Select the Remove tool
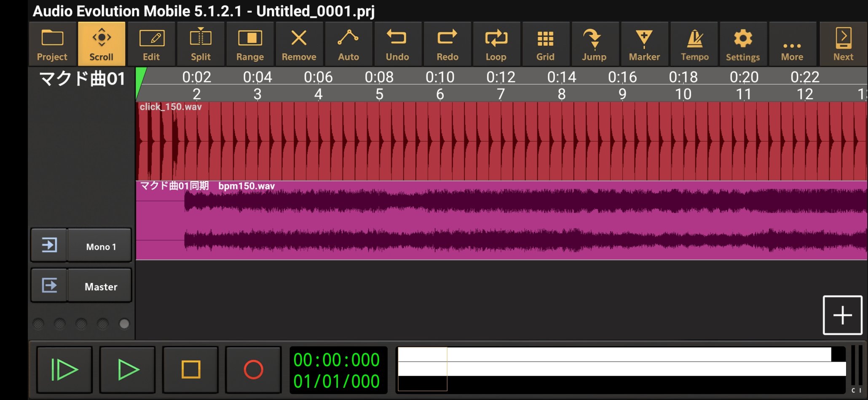 299,44
